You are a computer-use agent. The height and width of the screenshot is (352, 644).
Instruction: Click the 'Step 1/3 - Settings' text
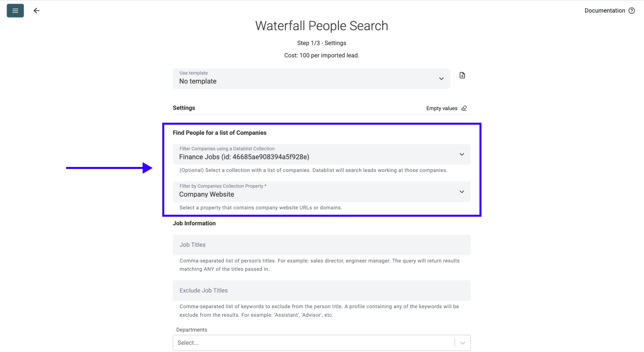coord(322,43)
